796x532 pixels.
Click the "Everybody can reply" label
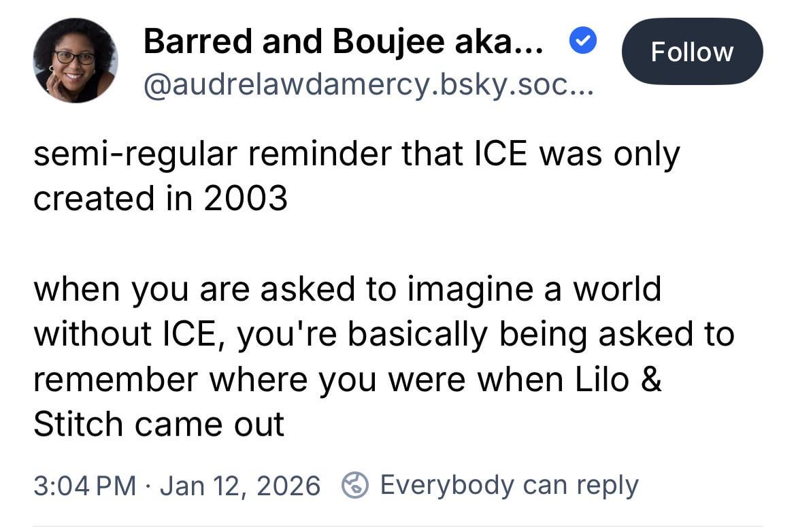[509, 485]
